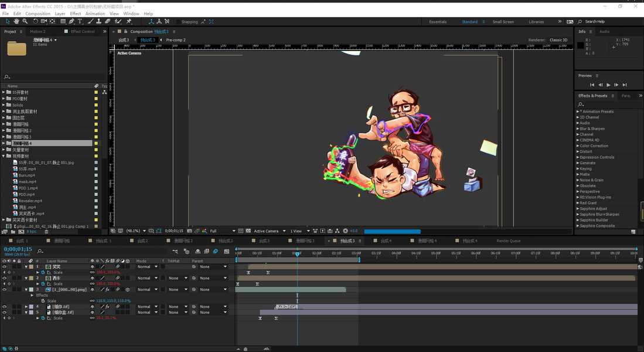Select the Unified Camera tool

click(x=43, y=21)
